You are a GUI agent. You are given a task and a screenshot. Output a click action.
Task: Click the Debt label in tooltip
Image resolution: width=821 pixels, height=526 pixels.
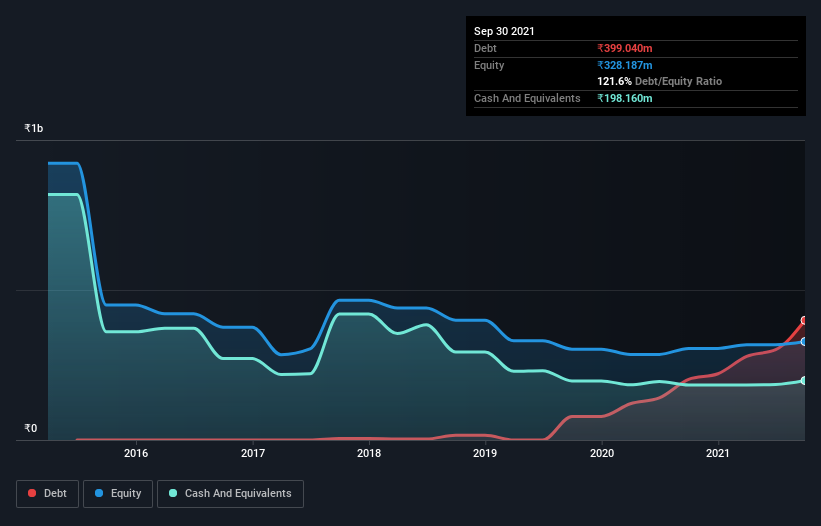click(x=485, y=48)
